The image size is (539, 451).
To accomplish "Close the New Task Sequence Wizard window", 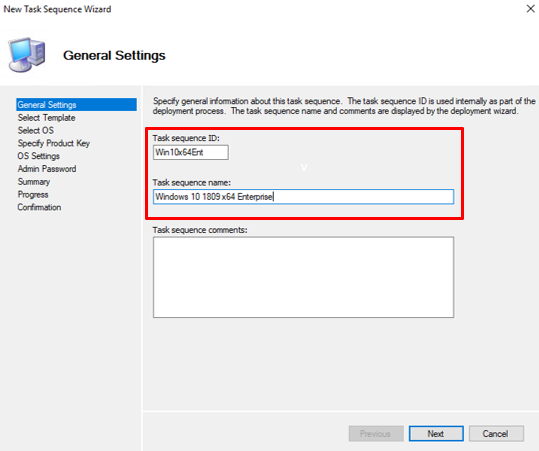I will point(530,9).
